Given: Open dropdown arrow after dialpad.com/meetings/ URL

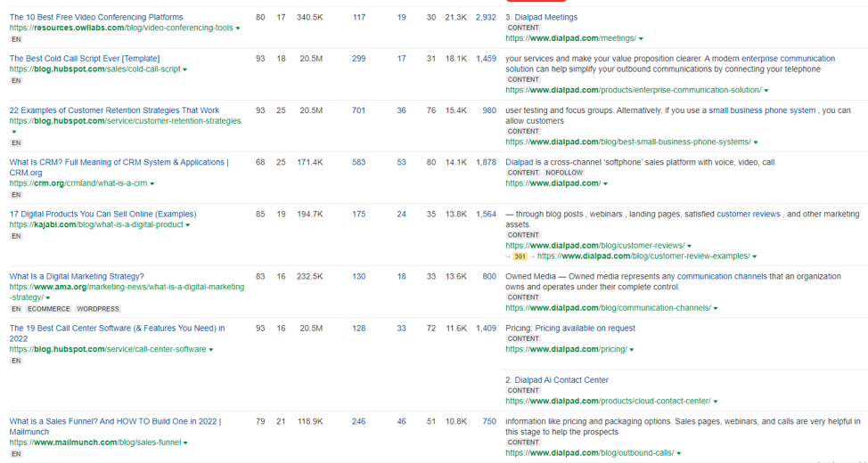Looking at the screenshot, I should point(641,38).
